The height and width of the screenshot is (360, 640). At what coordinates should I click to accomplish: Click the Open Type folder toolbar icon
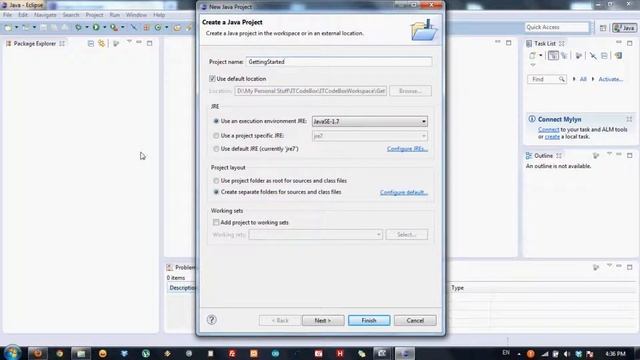[177, 28]
